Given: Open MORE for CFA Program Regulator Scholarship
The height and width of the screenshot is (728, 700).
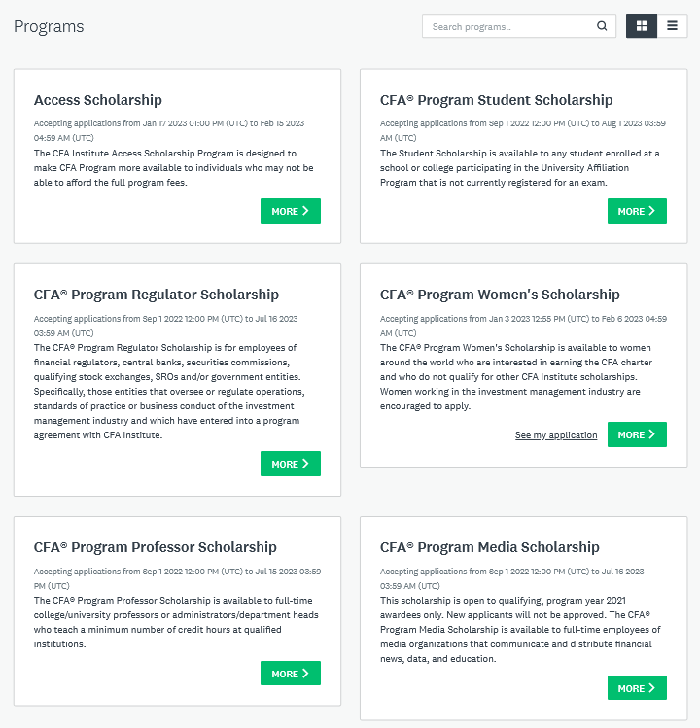Looking at the screenshot, I should click(291, 464).
